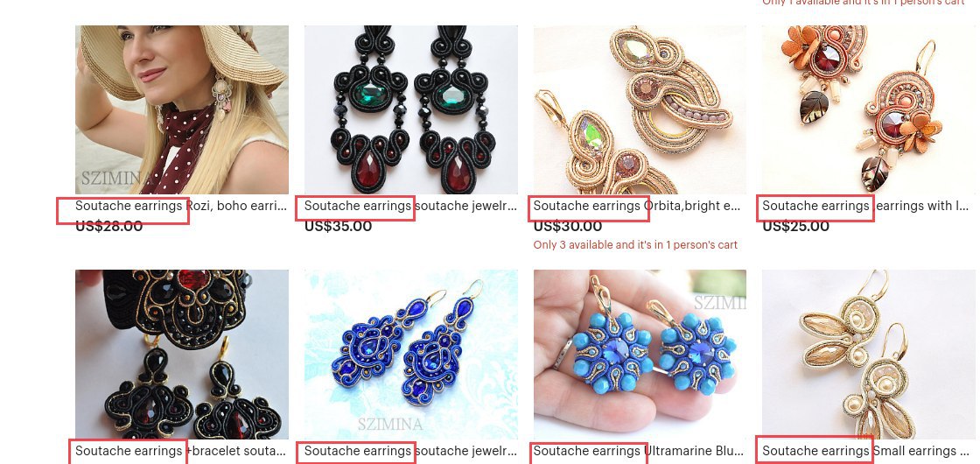View beige Orbita earrings photo
This screenshot has width=980, height=464.
(640, 109)
